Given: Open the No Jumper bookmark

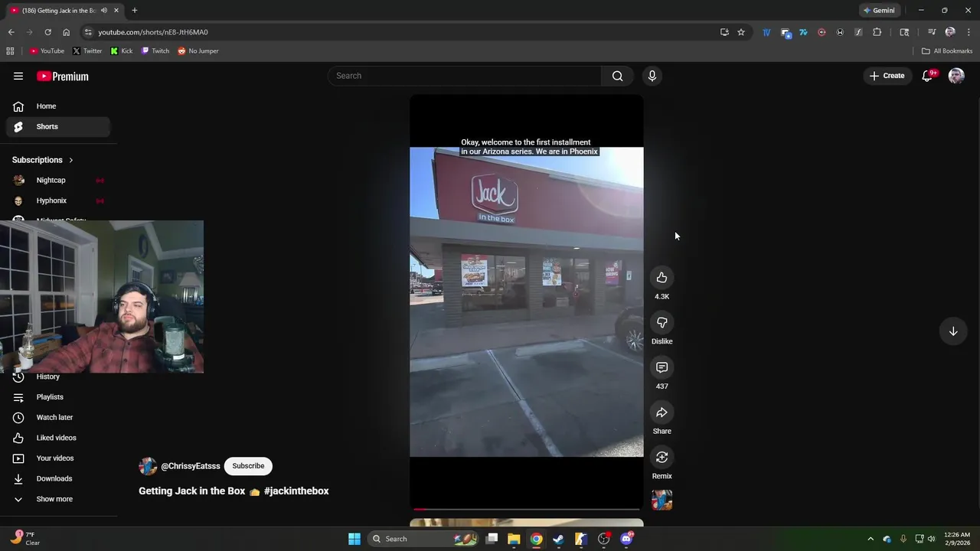Looking at the screenshot, I should 198,51.
